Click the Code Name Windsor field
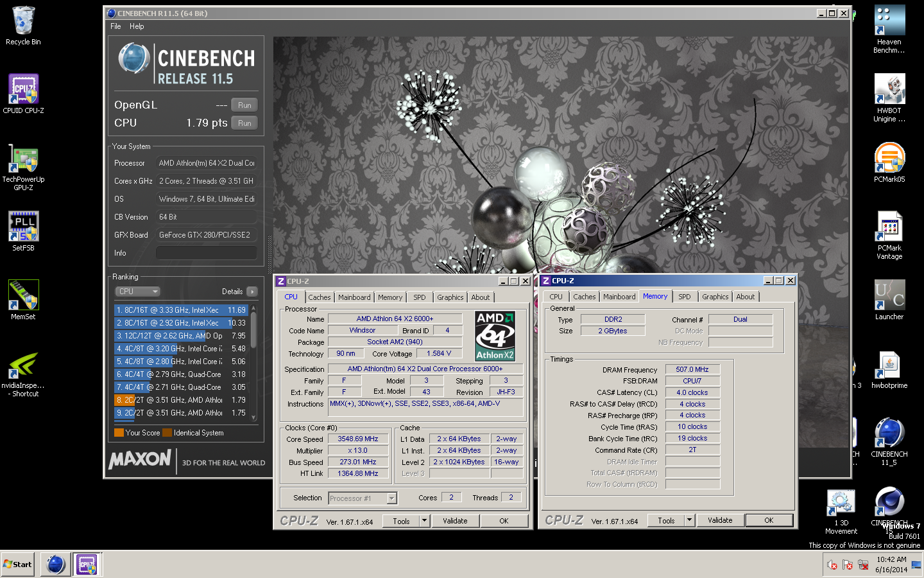This screenshot has height=578, width=924. click(363, 330)
